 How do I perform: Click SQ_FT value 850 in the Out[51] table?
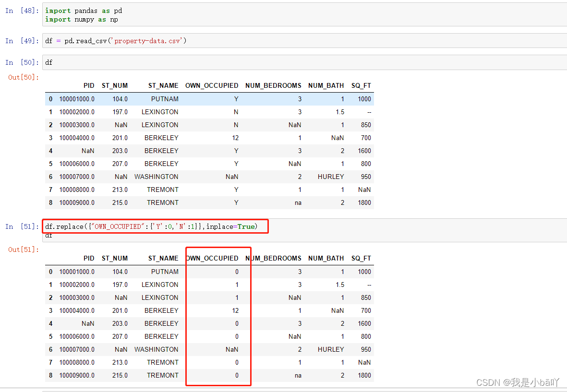pos(366,297)
